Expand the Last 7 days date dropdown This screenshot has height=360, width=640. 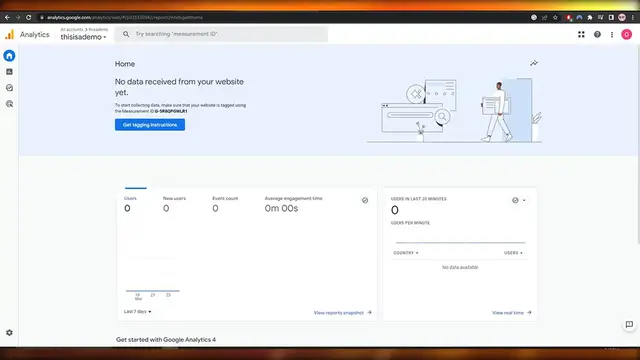[x=138, y=311]
